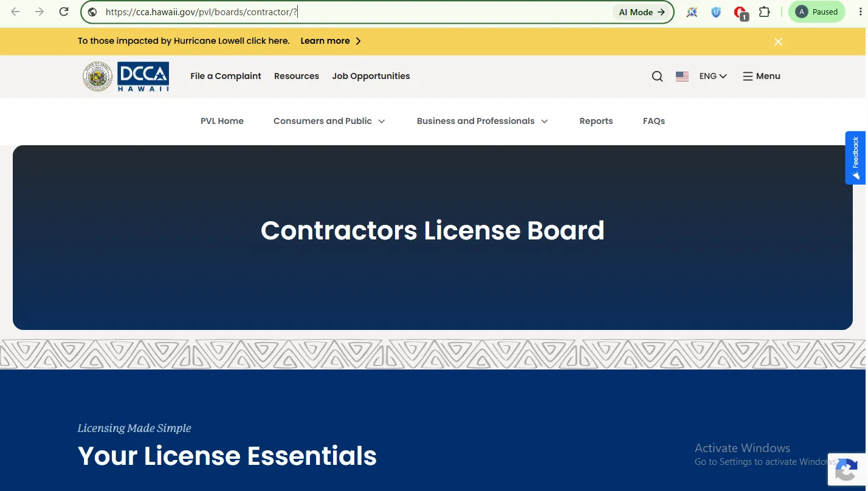Open the browser Extensions puzzle icon
This screenshot has height=491, width=868.
click(x=764, y=12)
